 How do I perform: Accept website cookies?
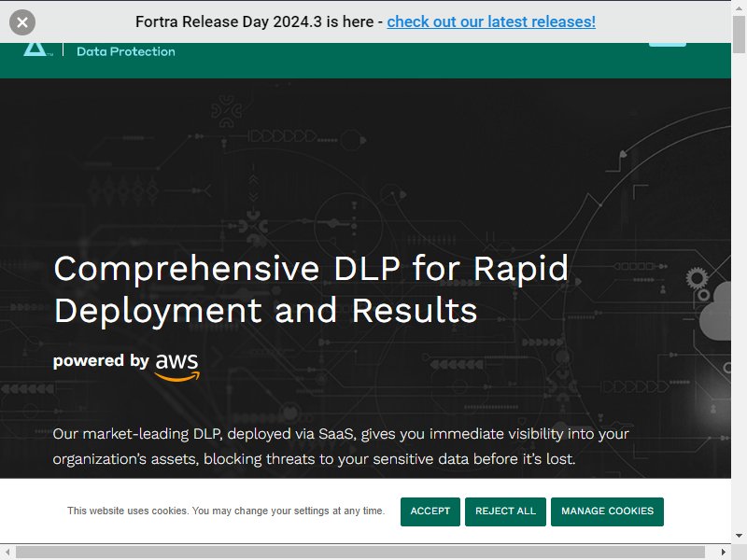coord(430,511)
